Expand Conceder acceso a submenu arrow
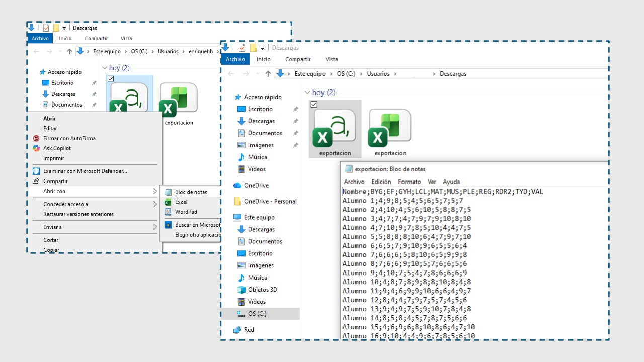The height and width of the screenshot is (362, 644). [x=155, y=204]
